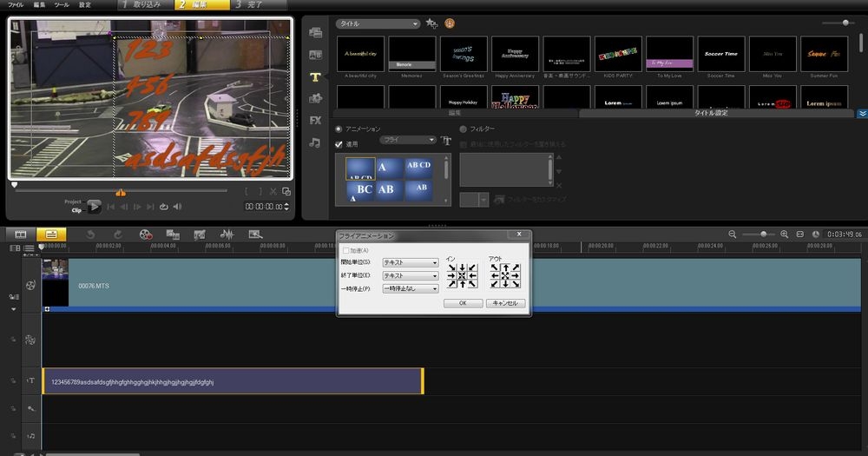Select the フィルター radio button
Viewport: 868px width, 456px height.
tap(464, 129)
